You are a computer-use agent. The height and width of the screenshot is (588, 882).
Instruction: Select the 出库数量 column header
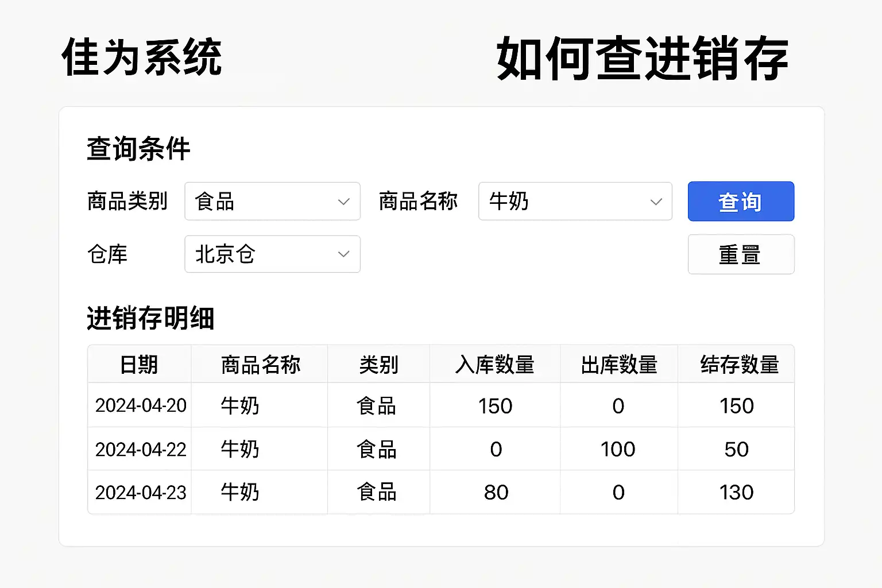619,365
